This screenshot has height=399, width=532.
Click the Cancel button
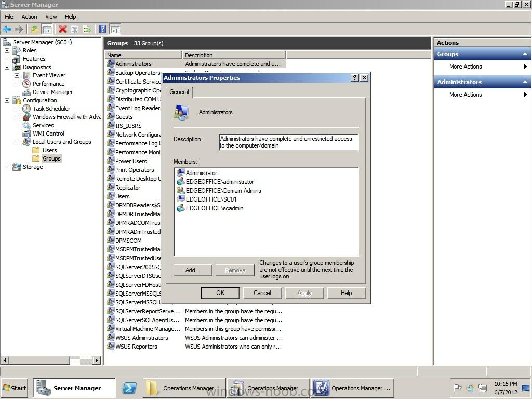click(x=262, y=293)
